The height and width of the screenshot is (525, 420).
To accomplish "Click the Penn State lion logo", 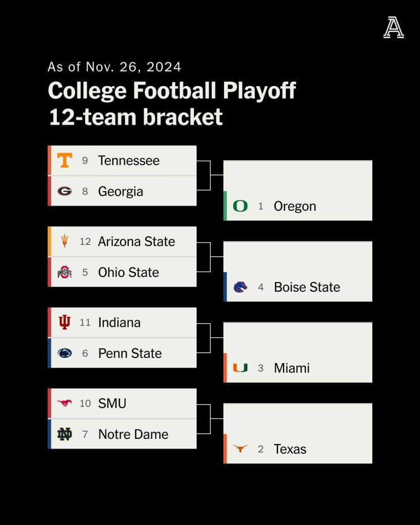I will coord(65,353).
